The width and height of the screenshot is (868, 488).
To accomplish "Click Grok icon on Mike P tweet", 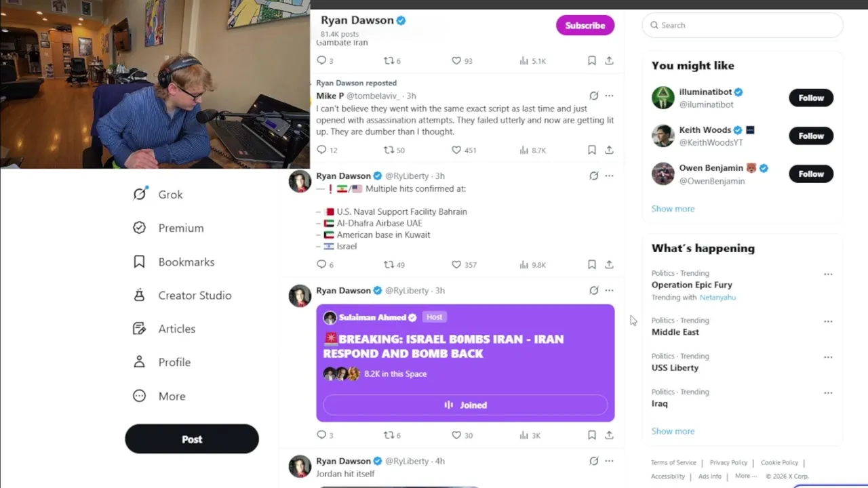I will pos(593,96).
